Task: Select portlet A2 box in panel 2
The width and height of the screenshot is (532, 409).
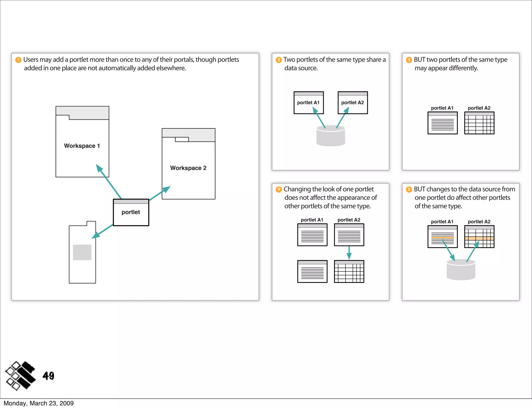Action: pos(353,103)
